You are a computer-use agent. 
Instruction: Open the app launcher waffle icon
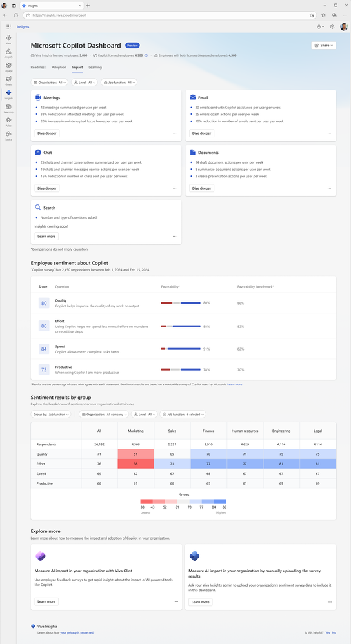(8, 26)
